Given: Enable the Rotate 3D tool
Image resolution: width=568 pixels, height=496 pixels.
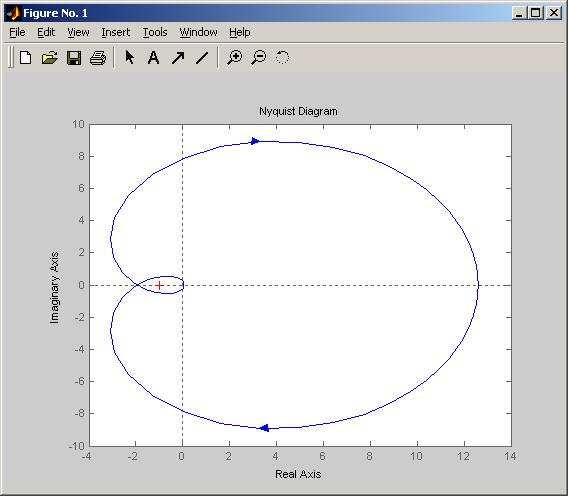Looking at the screenshot, I should tap(283, 58).
